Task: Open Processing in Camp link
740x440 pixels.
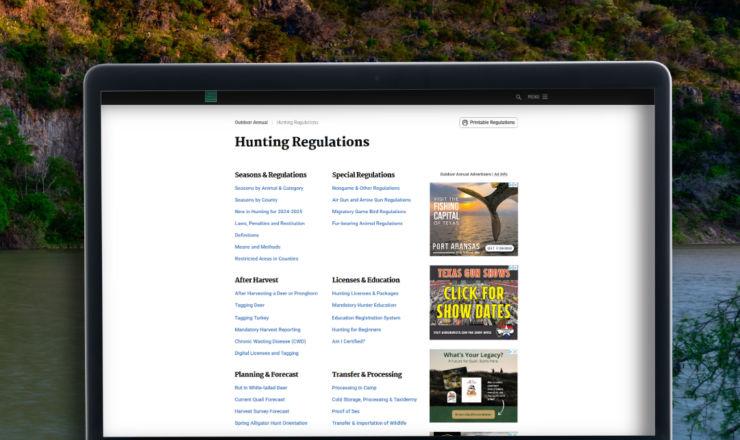Action: point(354,388)
